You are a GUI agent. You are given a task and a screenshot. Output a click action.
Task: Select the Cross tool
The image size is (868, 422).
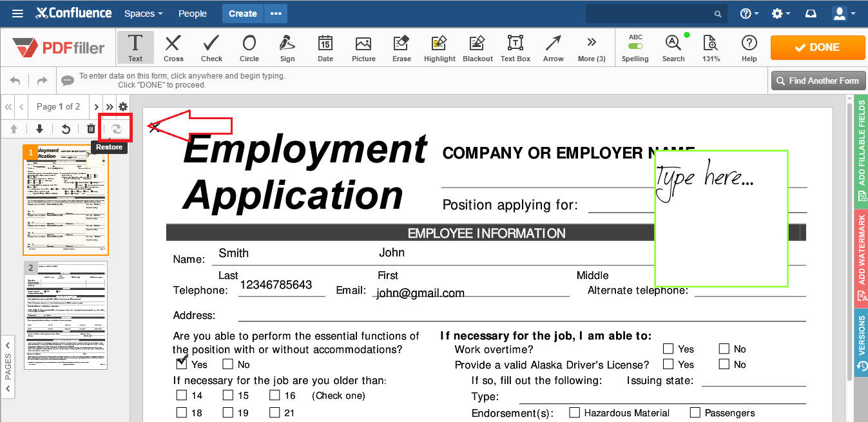pyautogui.click(x=173, y=47)
